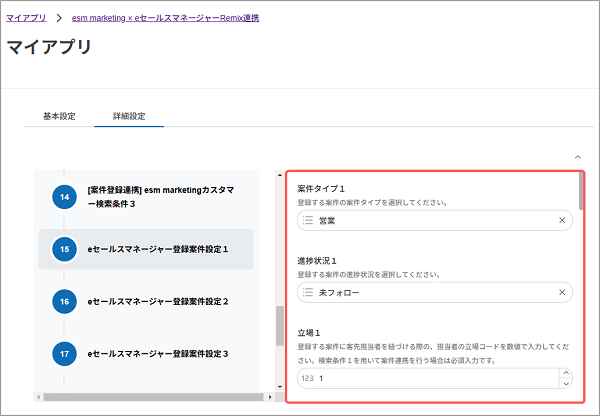The height and width of the screenshot is (416, 600).
Task: Select the 詳細設定 tab
Action: 129,116
